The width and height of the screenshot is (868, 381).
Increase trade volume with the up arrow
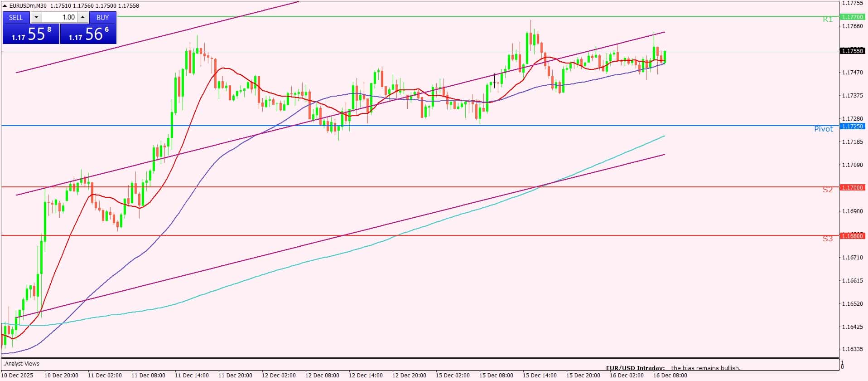[82, 17]
